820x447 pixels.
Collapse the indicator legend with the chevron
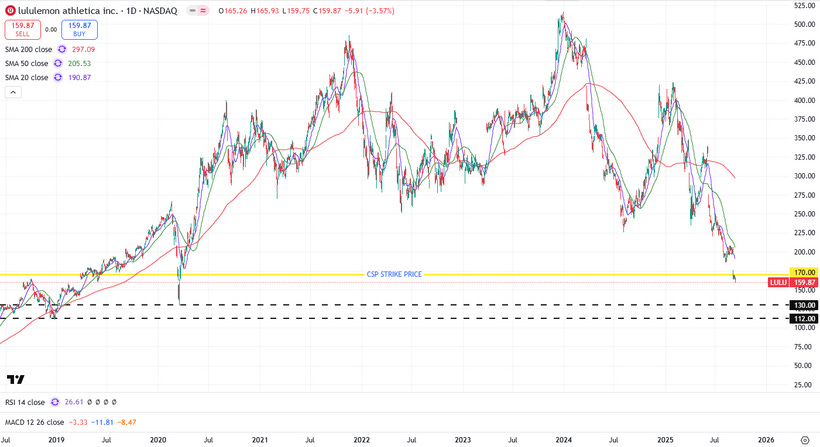coord(13,93)
